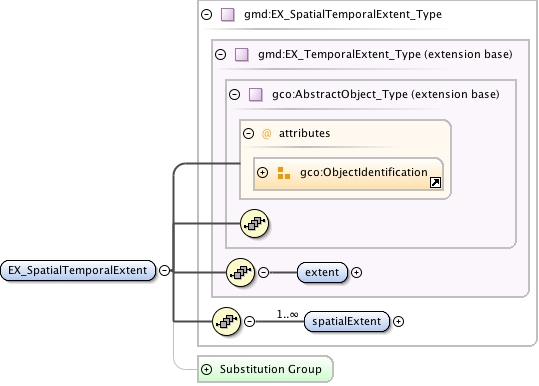
Task: Click the orange attribute group icon
Action: (284, 173)
